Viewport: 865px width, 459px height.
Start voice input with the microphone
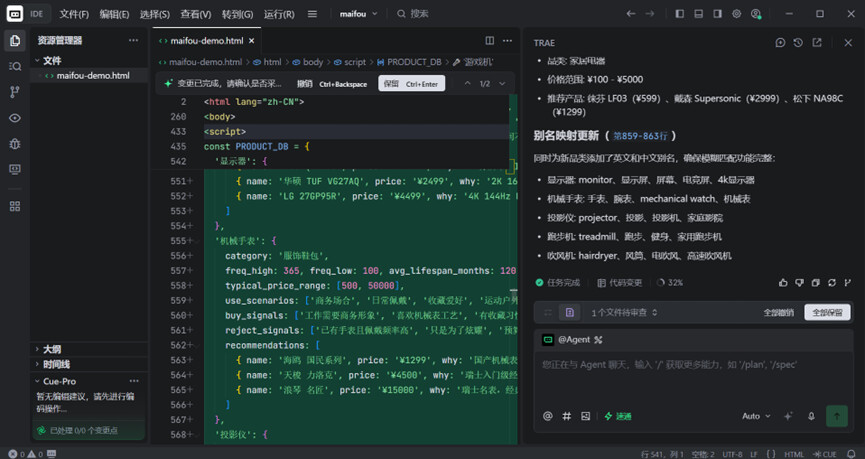pos(811,416)
